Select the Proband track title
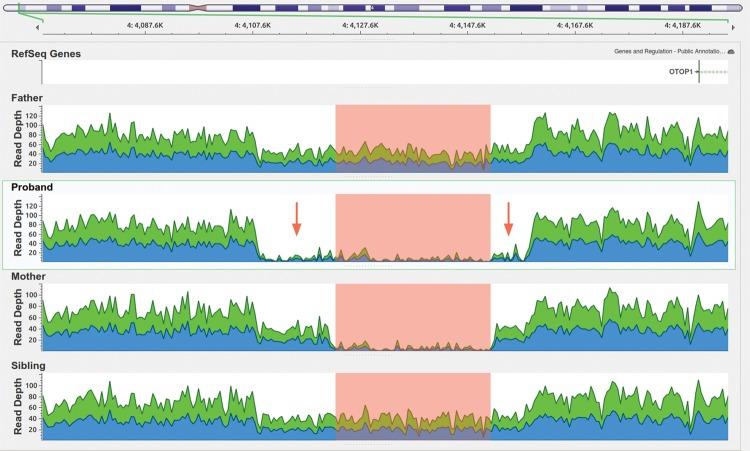 [32, 187]
